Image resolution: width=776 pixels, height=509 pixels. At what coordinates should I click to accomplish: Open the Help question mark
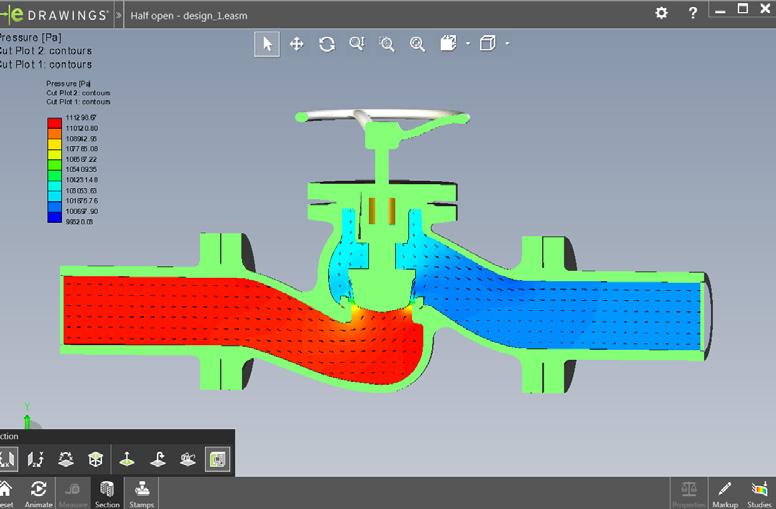693,13
